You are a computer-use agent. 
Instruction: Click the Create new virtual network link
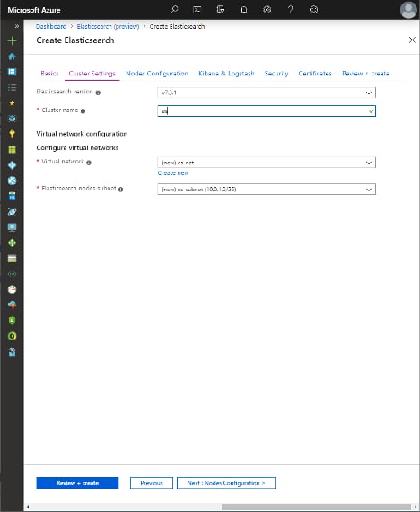(x=173, y=173)
